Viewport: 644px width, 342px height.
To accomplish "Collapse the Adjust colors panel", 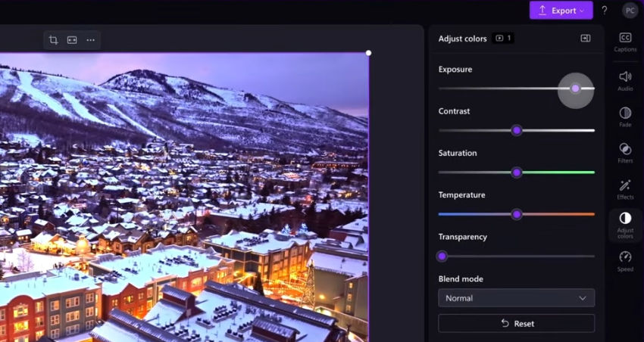I will click(x=585, y=38).
